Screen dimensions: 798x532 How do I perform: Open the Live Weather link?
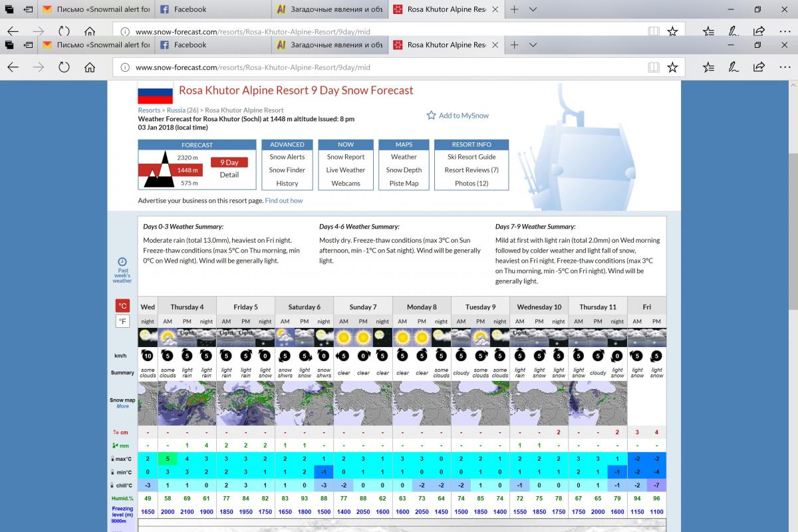pyautogui.click(x=346, y=170)
